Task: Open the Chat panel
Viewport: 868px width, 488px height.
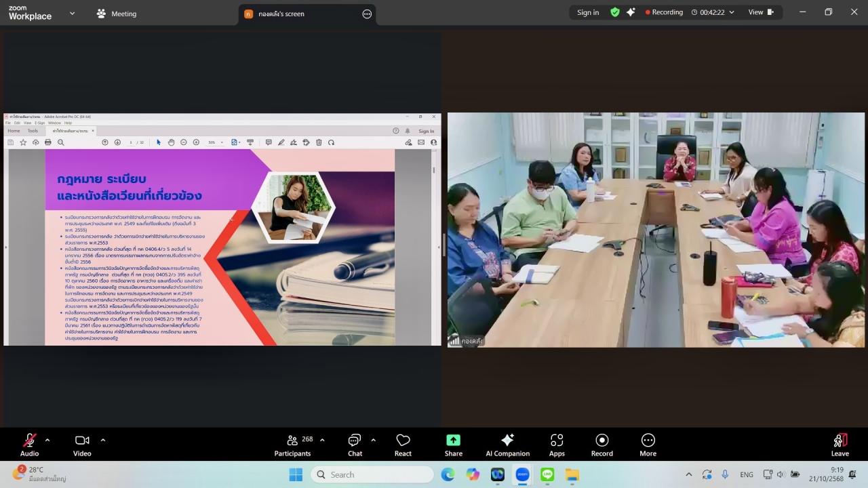Action: click(x=355, y=445)
